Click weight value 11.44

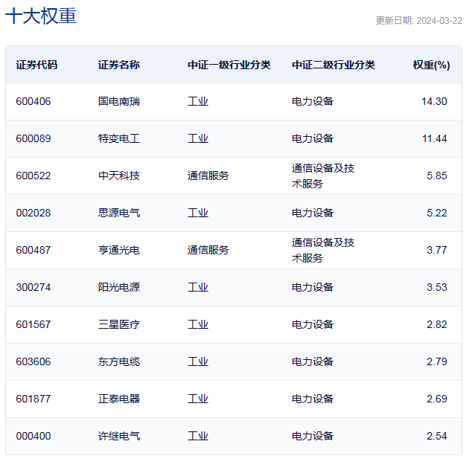[x=434, y=139]
